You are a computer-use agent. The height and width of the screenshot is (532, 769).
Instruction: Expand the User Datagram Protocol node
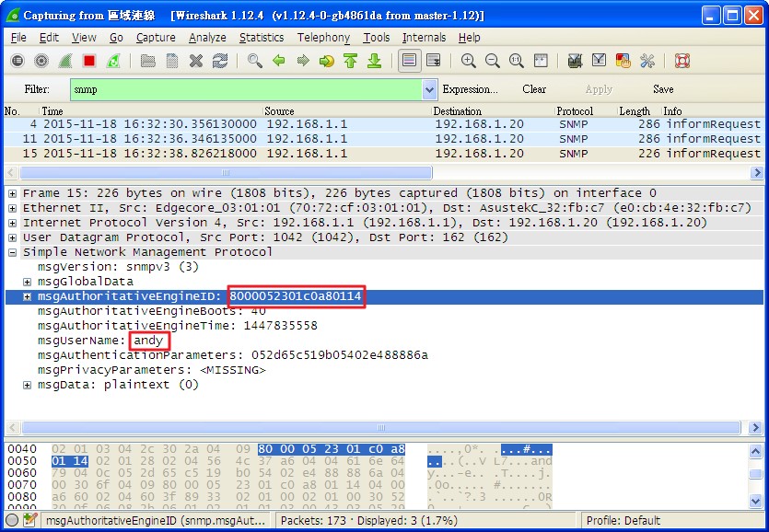point(12,237)
